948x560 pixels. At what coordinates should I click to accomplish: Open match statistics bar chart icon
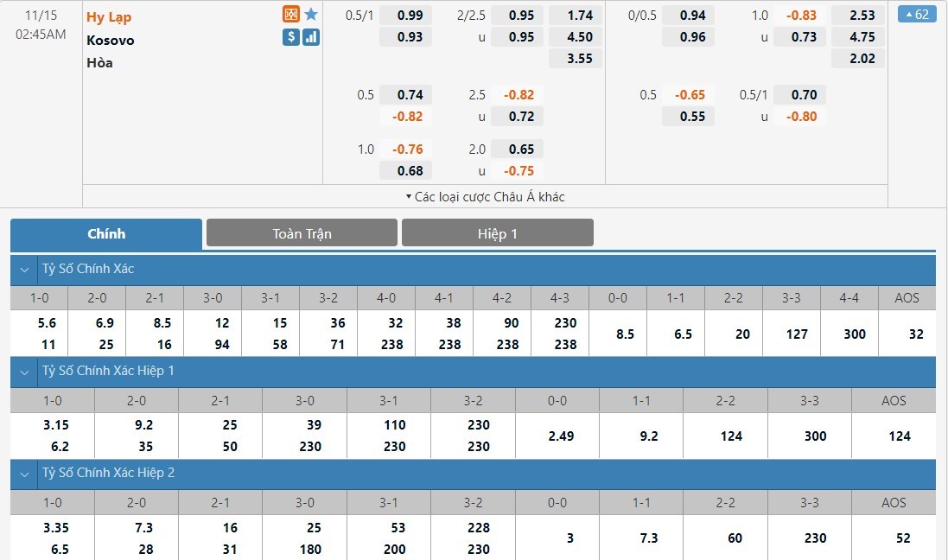tap(311, 37)
